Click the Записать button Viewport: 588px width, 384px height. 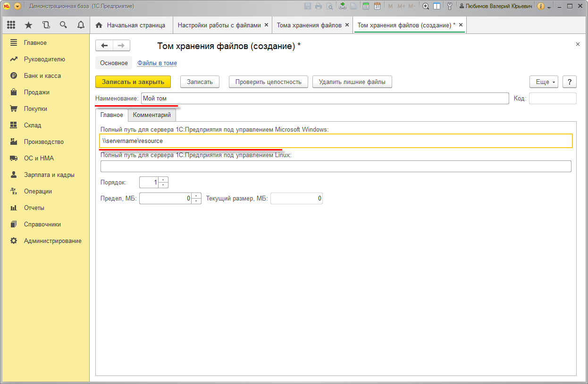point(200,82)
